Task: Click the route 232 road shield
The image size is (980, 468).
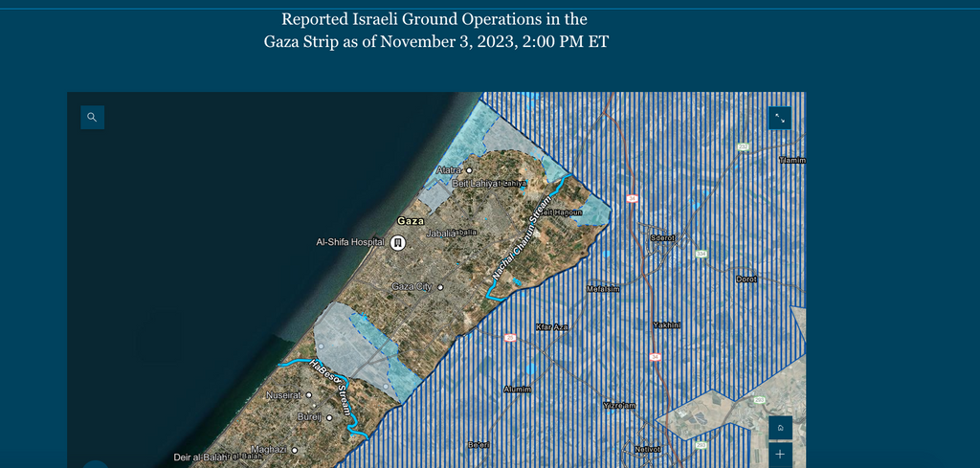Action: [x=743, y=146]
